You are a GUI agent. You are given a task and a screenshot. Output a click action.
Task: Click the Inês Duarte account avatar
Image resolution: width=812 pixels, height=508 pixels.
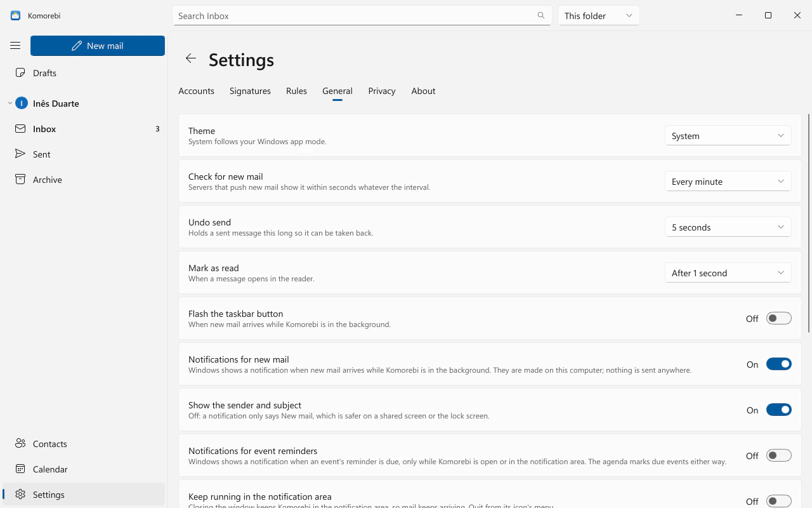point(22,104)
